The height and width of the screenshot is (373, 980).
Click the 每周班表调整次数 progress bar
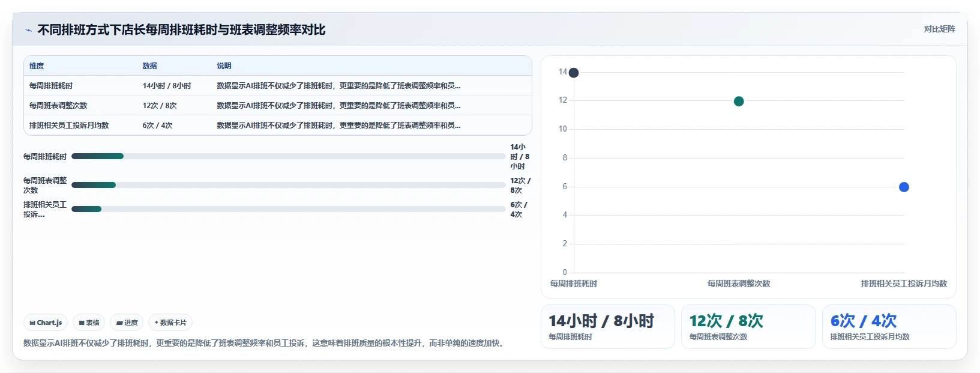289,185
